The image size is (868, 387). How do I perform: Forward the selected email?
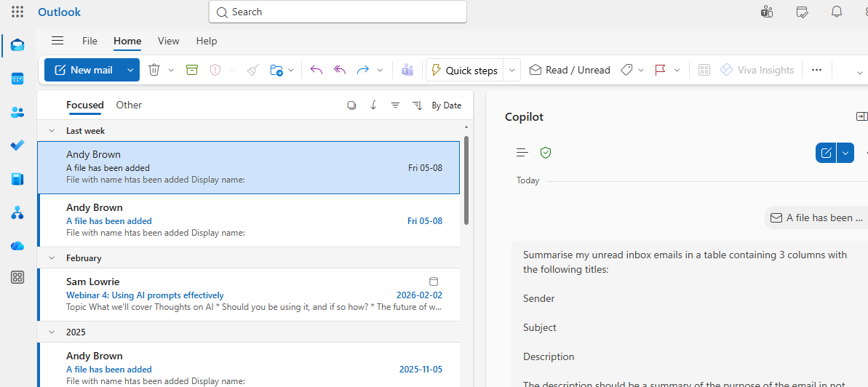(x=363, y=70)
